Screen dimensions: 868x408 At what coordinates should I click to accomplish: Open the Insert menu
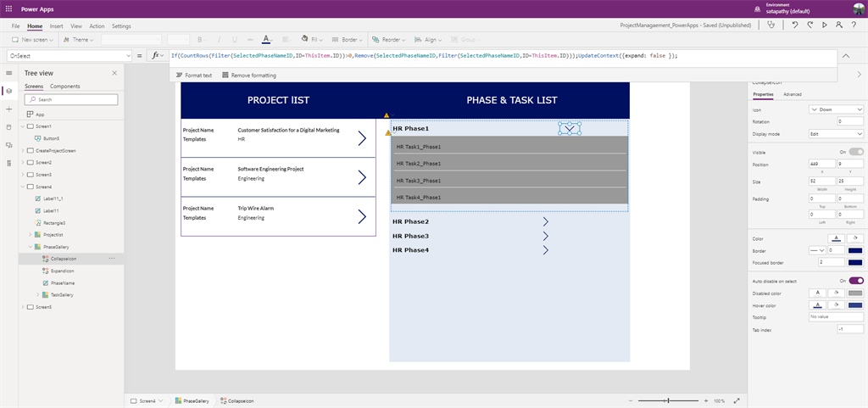[x=57, y=26]
